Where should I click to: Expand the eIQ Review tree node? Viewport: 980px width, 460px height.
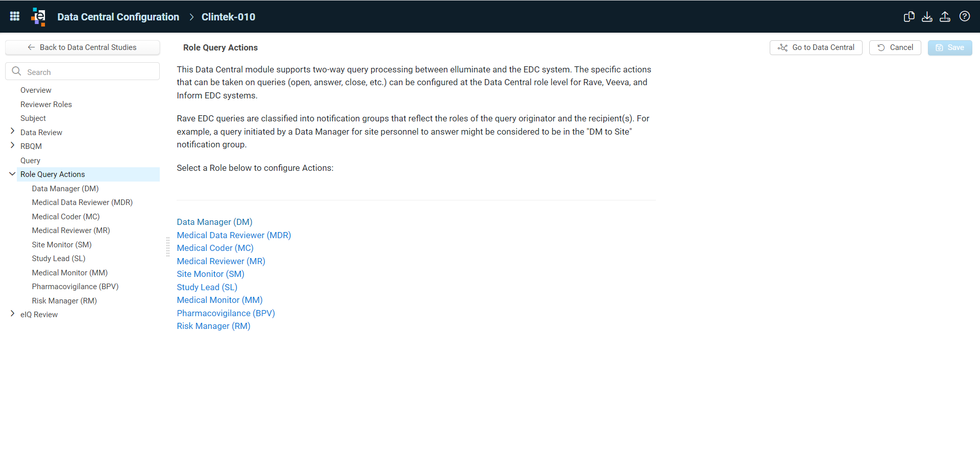[x=12, y=314]
